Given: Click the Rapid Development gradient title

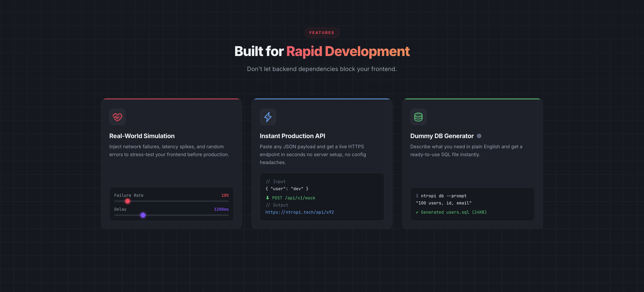Looking at the screenshot, I should (x=348, y=51).
